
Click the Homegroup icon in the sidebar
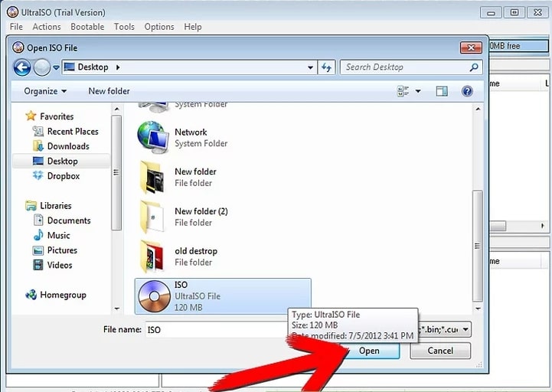31,295
